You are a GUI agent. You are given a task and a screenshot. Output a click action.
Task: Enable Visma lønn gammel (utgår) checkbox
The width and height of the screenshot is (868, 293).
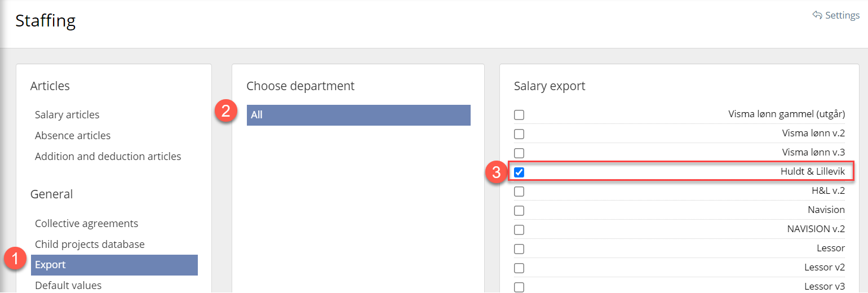coord(519,115)
